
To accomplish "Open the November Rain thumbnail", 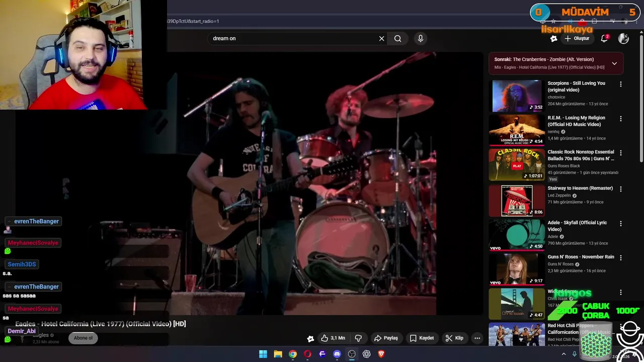I will [517, 269].
